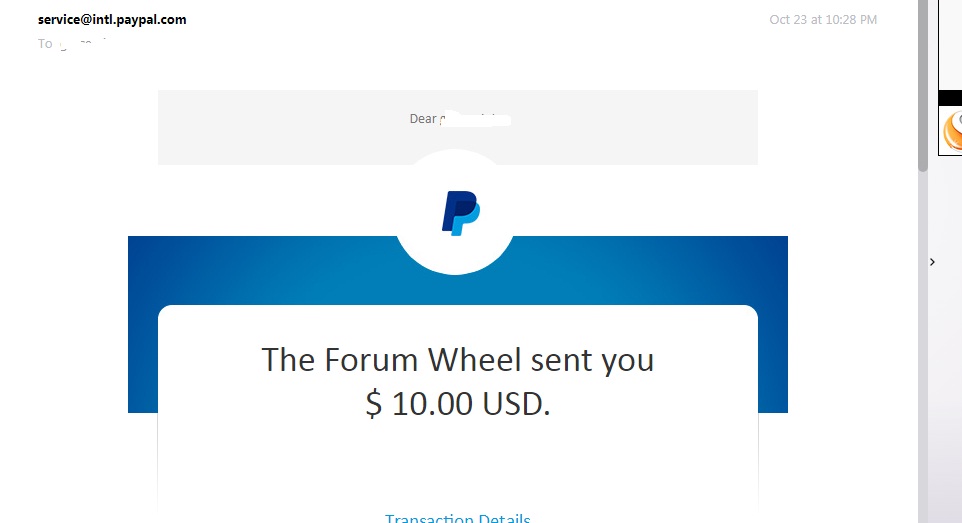The width and height of the screenshot is (962, 523).
Task: Click The Forum Wheel sent you headline
Action: pos(458,360)
